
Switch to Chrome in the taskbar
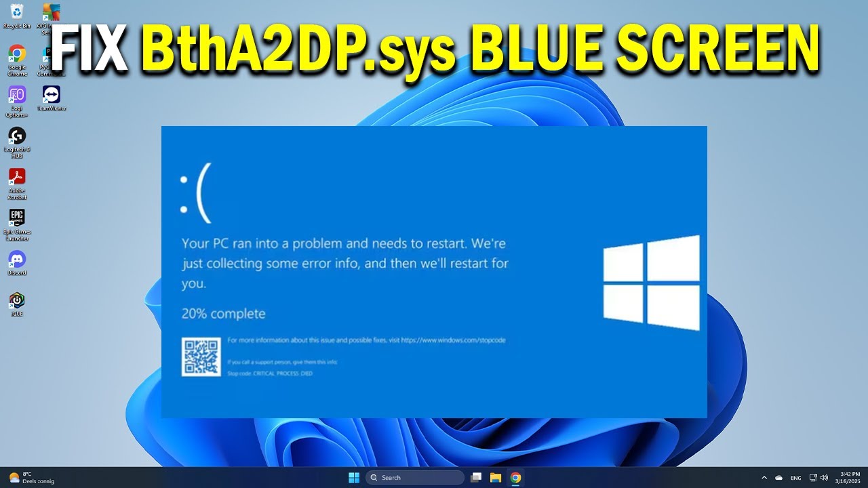point(515,478)
